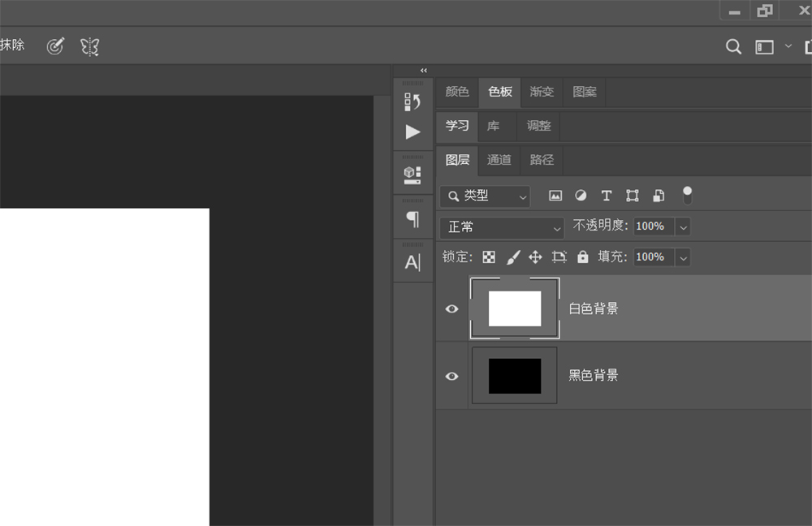Open the History panel icon

pyautogui.click(x=412, y=101)
